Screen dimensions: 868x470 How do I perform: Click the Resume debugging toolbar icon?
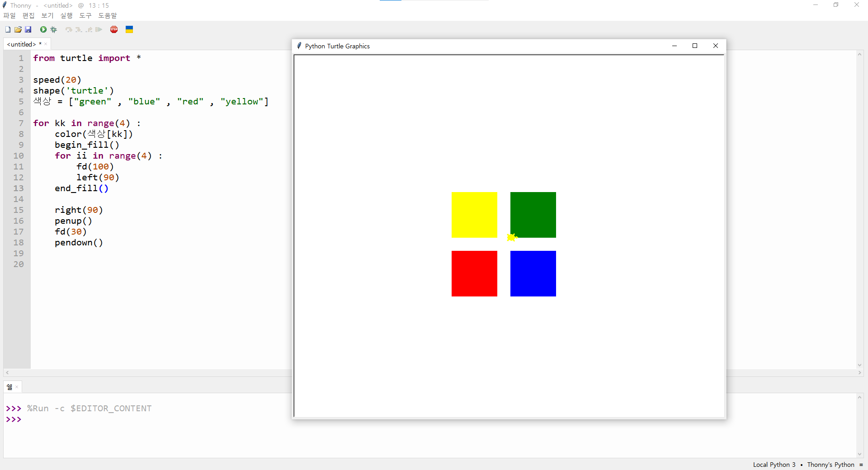click(99, 29)
